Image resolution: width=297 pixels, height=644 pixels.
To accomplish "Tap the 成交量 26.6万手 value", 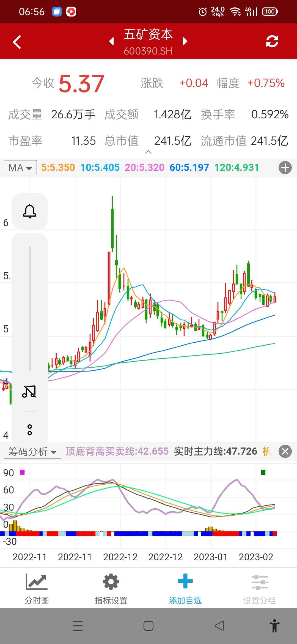I will tap(73, 114).
